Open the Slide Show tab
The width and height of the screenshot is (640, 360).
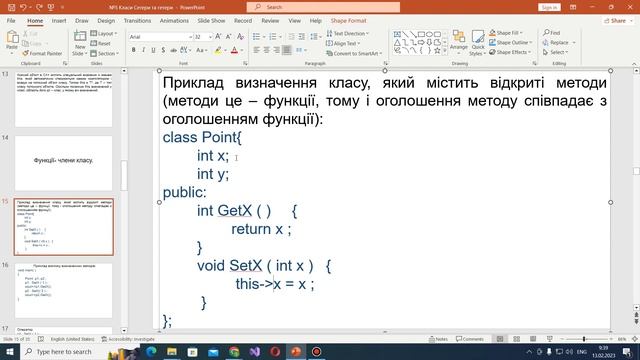point(211,20)
